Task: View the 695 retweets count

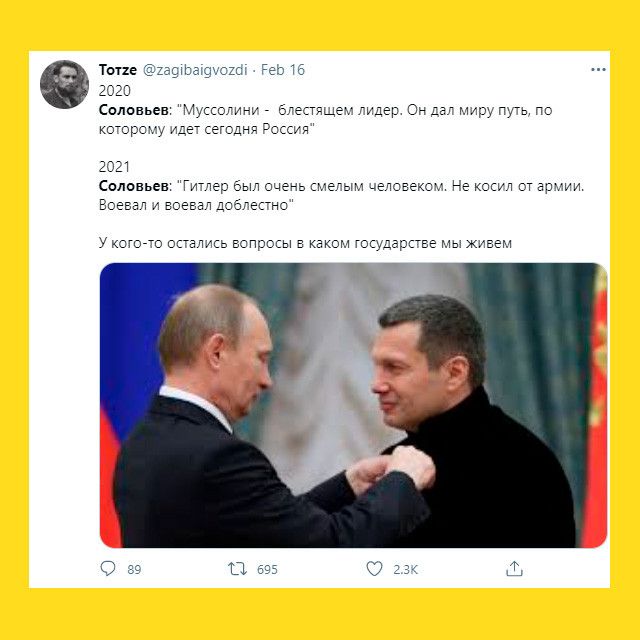Action: (x=267, y=569)
